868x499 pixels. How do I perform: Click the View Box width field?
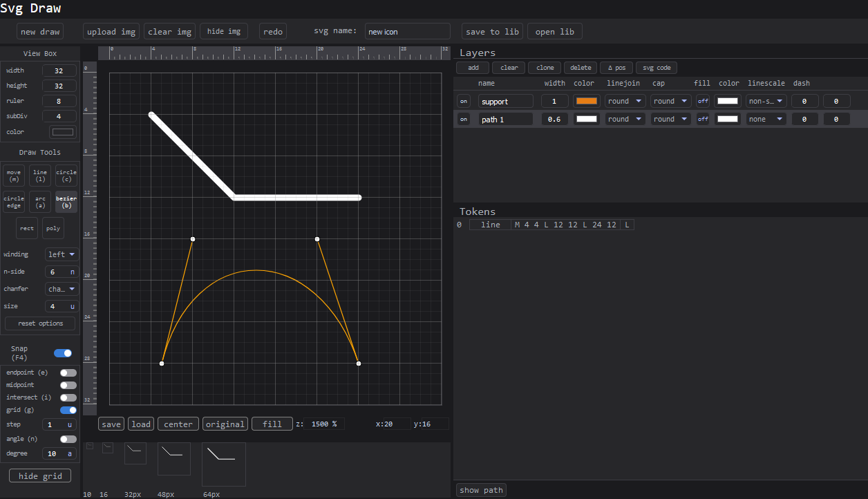(59, 70)
